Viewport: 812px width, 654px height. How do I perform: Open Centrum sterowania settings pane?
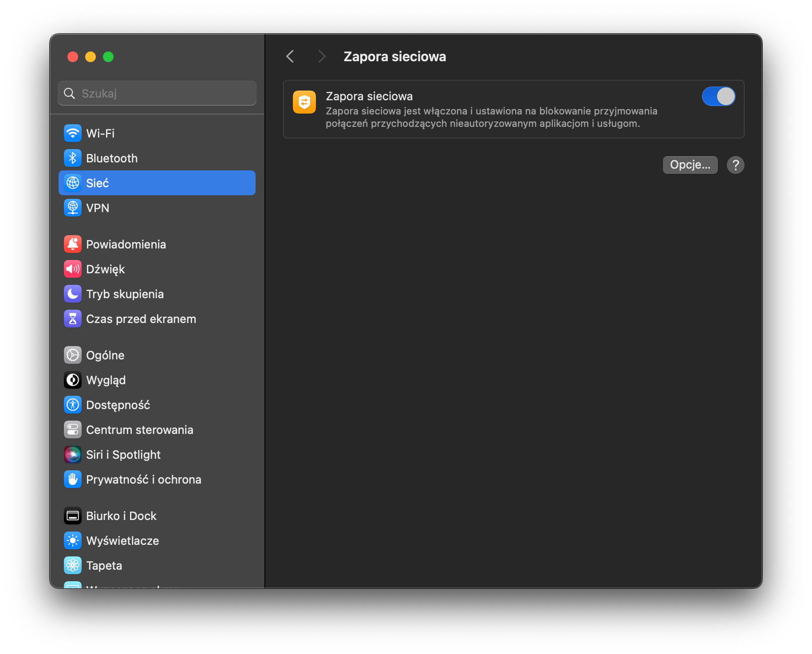139,429
